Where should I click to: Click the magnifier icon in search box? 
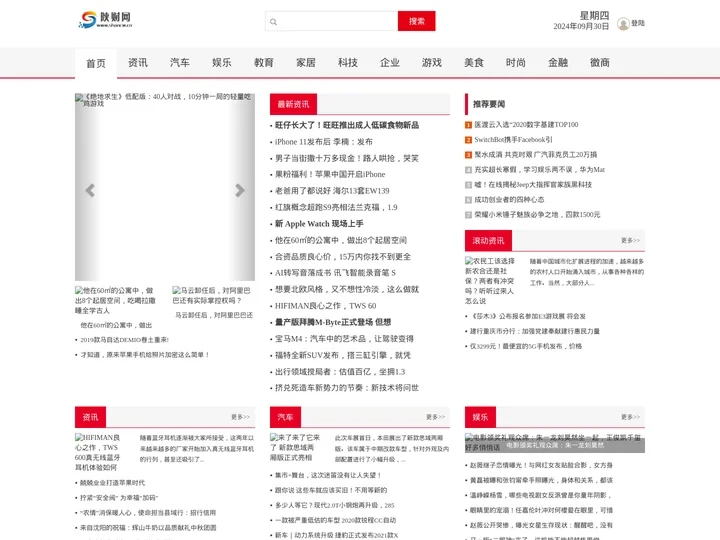pyautogui.click(x=274, y=22)
